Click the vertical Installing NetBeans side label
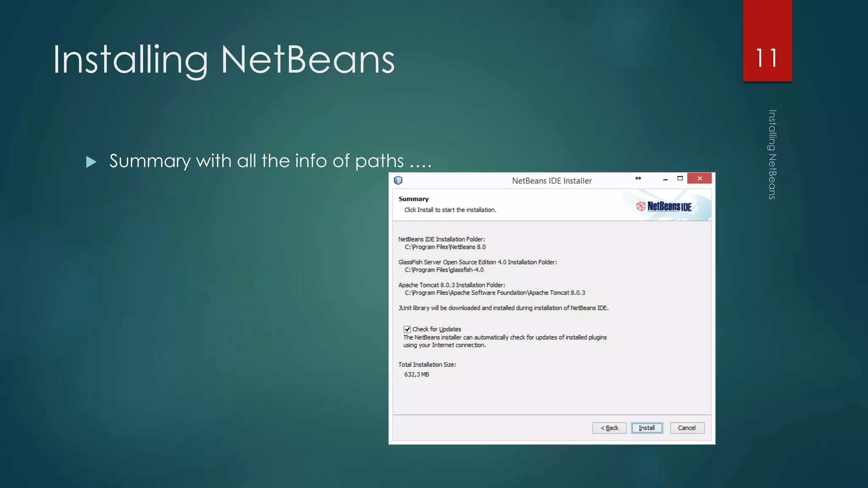868x488 pixels. pos(772,155)
